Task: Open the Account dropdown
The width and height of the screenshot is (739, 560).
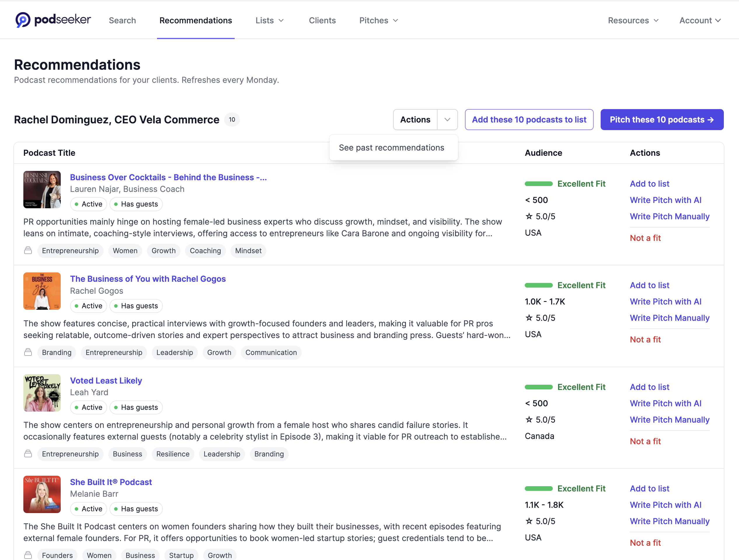Action: 699,20
